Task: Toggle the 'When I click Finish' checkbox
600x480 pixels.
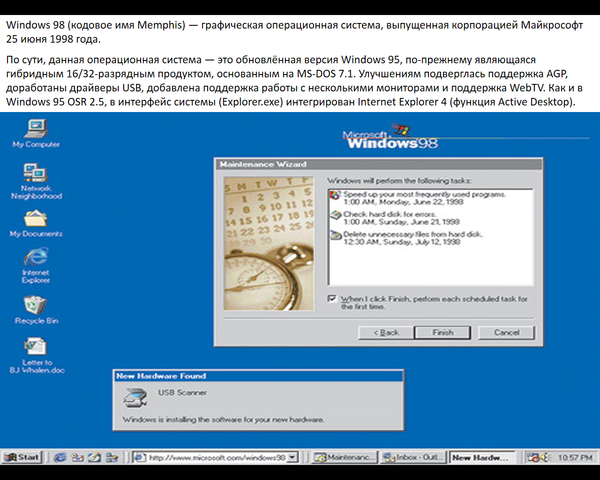Action: coord(333,298)
